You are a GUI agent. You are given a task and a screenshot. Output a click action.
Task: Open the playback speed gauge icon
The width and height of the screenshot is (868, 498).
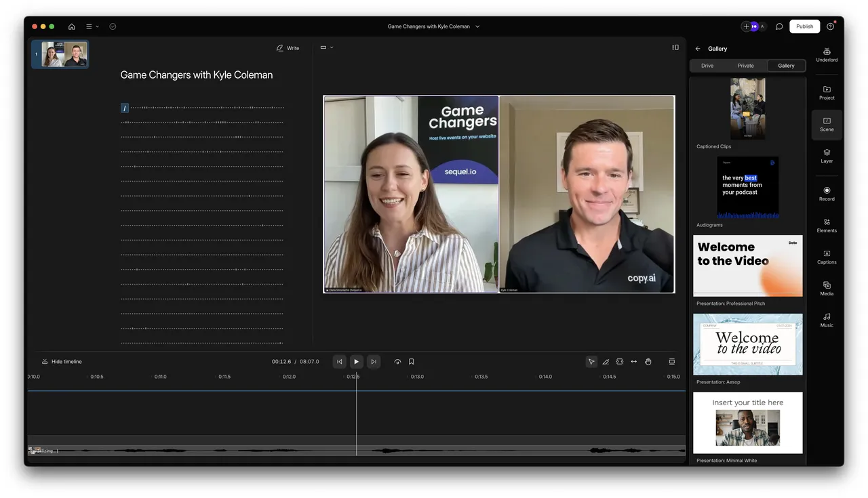click(397, 362)
